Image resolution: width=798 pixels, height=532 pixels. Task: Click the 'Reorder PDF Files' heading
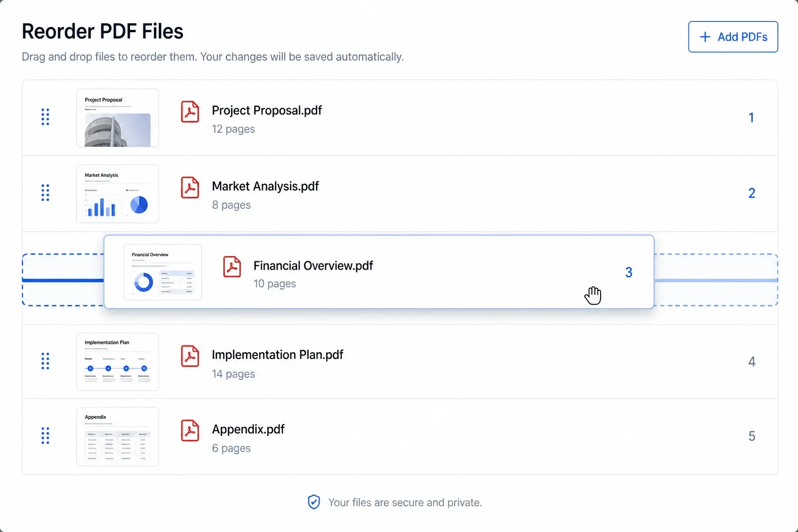102,31
